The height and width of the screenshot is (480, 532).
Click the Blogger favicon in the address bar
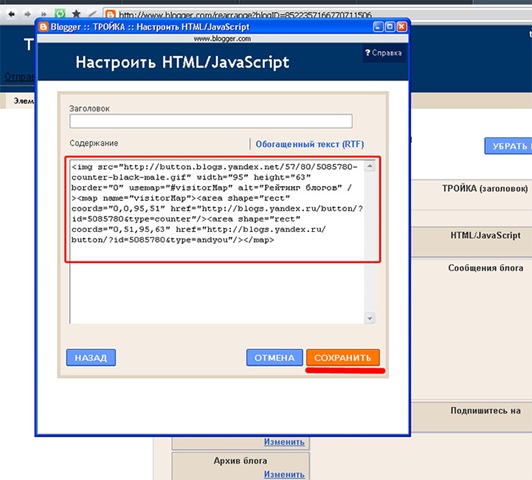coord(111,15)
